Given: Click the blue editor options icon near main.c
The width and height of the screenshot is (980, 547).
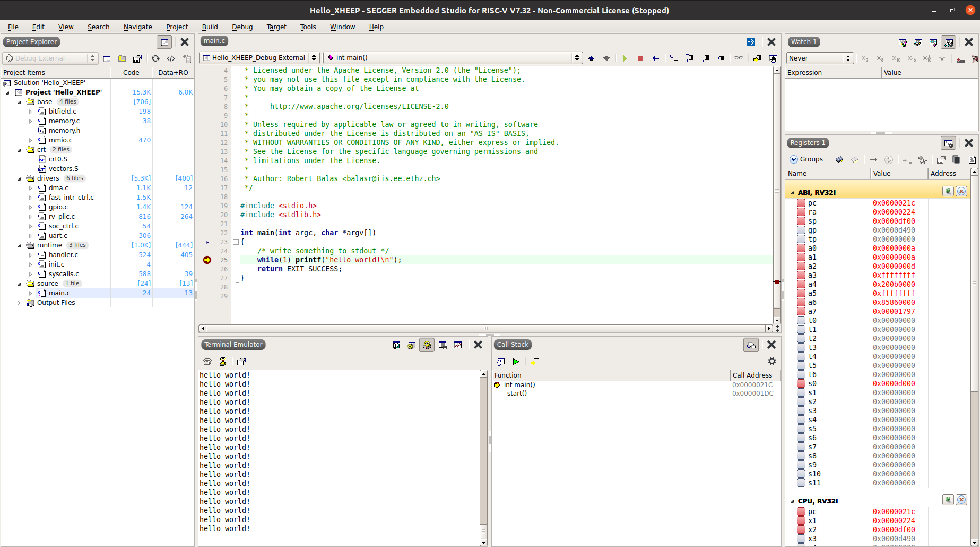Looking at the screenshot, I should pyautogui.click(x=750, y=42).
